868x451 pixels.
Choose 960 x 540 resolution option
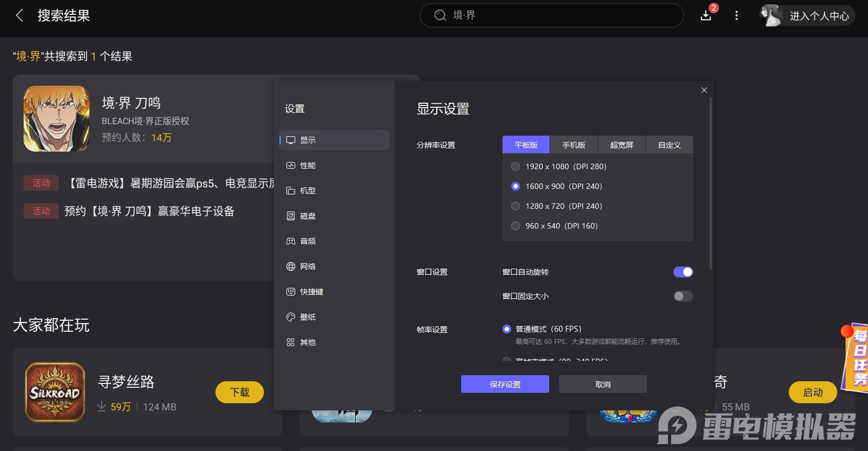pos(516,226)
